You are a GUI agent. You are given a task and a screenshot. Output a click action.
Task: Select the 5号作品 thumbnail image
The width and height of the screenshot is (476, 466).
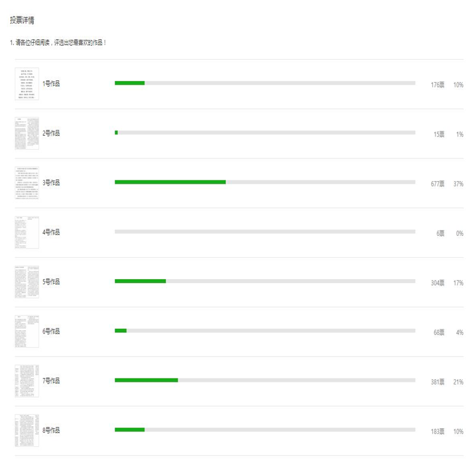pyautogui.click(x=27, y=282)
